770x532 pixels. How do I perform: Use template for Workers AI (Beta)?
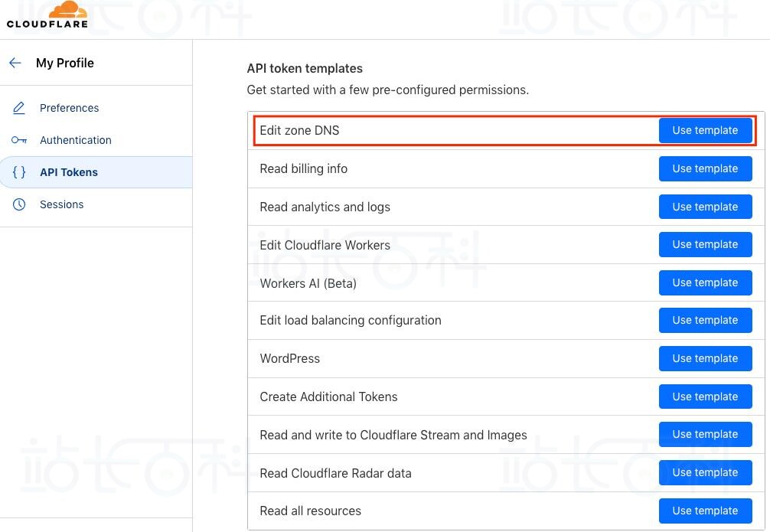click(705, 282)
